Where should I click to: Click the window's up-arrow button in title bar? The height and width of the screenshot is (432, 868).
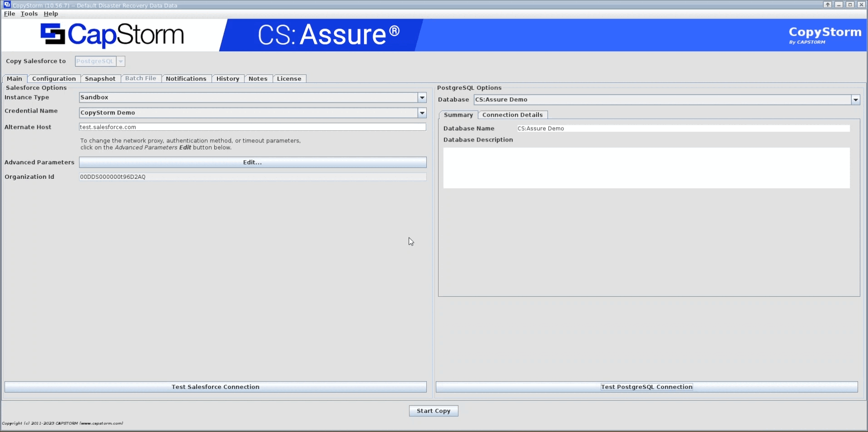point(828,5)
